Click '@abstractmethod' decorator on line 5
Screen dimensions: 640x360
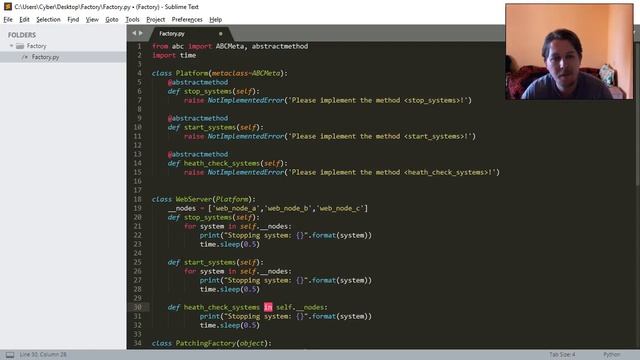point(198,82)
